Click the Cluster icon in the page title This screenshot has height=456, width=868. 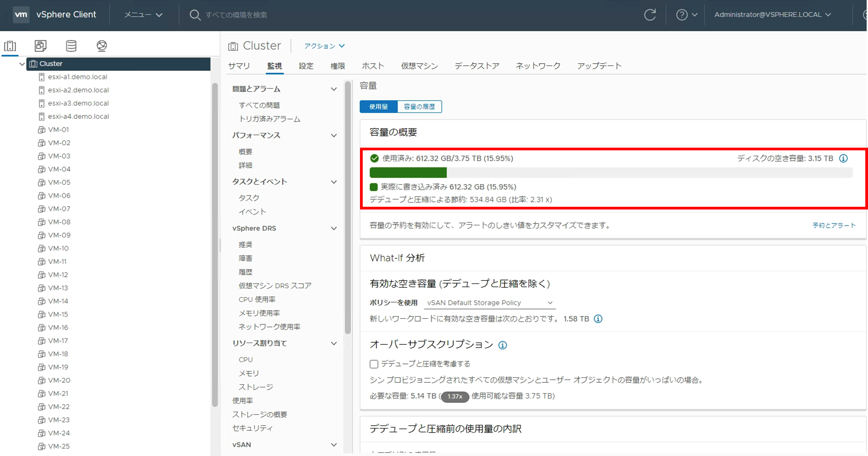[233, 46]
